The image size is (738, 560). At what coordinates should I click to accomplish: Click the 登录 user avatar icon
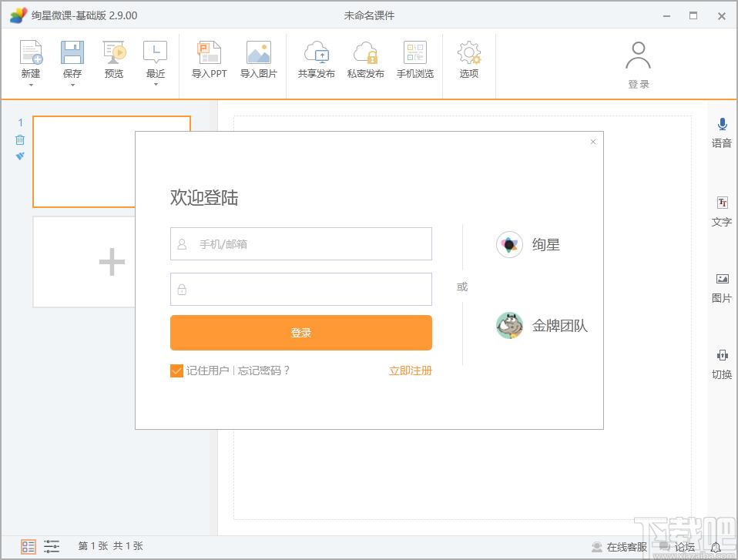[638, 55]
